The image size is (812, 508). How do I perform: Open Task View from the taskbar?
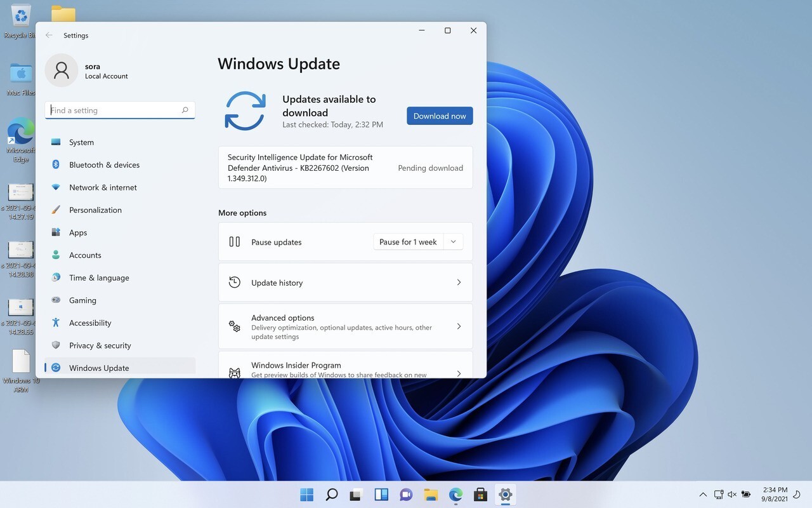pyautogui.click(x=356, y=494)
